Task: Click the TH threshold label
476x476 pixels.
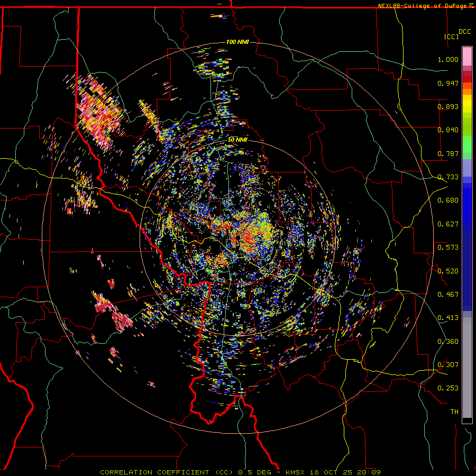Action: [x=454, y=412]
